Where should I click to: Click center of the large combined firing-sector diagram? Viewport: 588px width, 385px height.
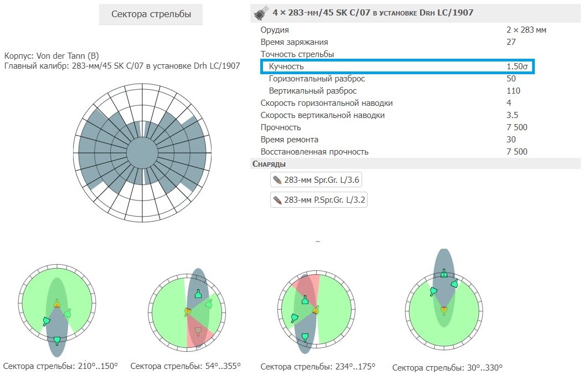click(x=142, y=153)
